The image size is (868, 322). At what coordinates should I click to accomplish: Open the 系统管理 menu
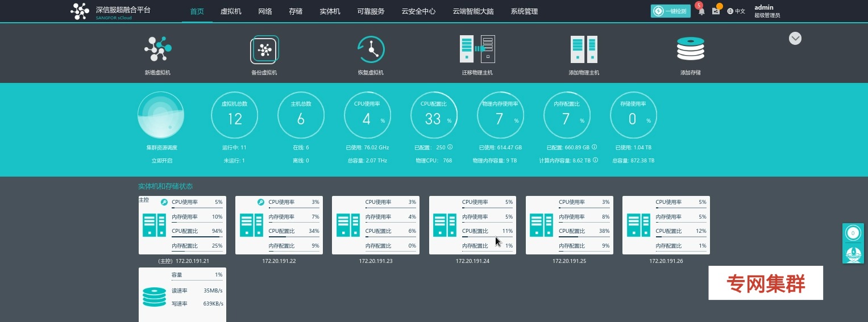(x=524, y=11)
